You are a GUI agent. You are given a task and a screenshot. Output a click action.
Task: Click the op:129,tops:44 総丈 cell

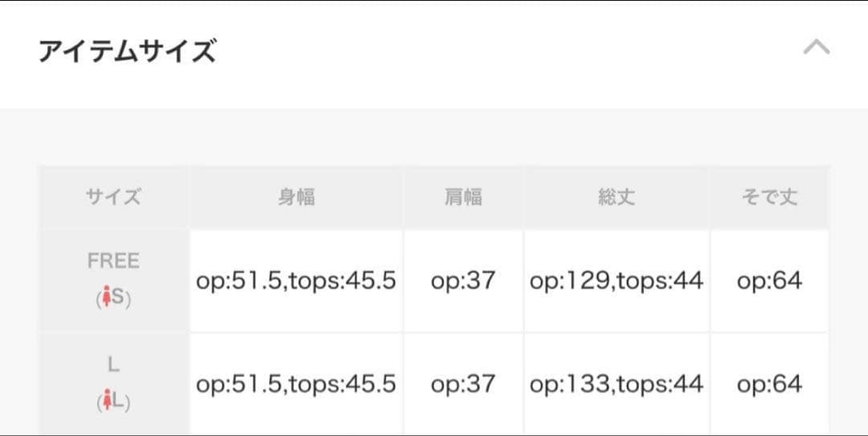[x=616, y=281]
